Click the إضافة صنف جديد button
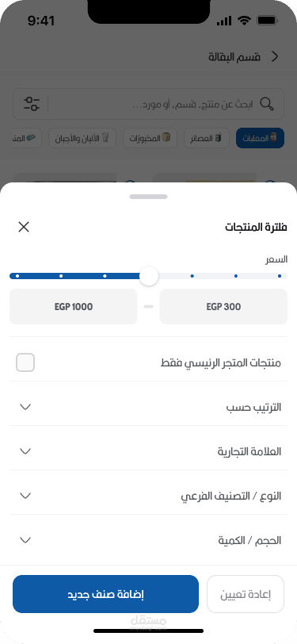 (106, 594)
